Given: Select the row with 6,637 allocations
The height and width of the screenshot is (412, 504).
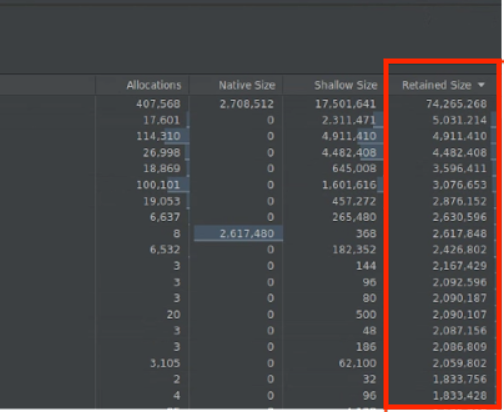Looking at the screenshot, I should click(x=248, y=217).
